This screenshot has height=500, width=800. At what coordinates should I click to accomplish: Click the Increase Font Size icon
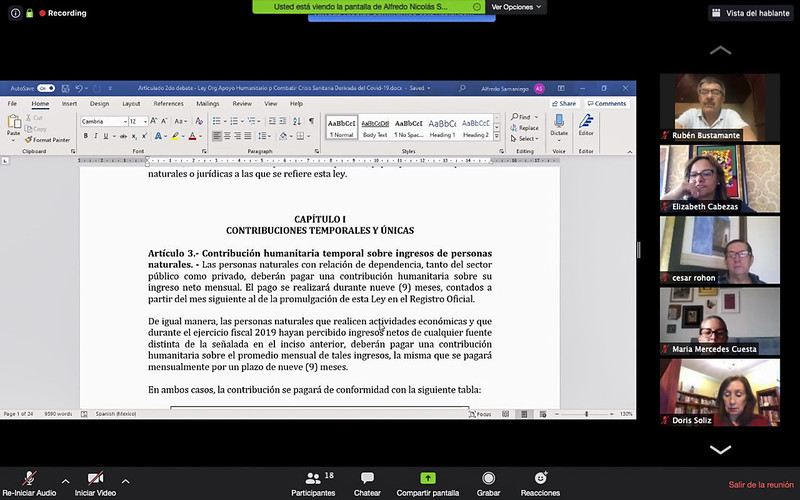tap(154, 121)
